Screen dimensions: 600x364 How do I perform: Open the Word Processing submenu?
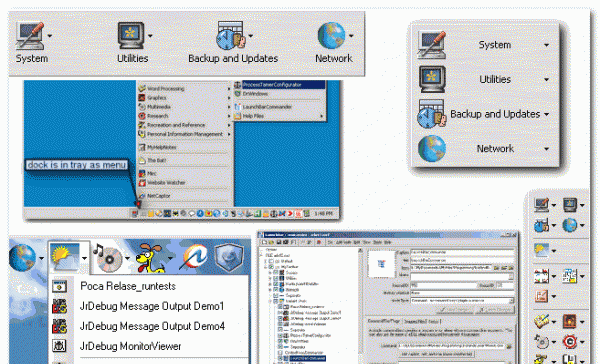coord(185,88)
